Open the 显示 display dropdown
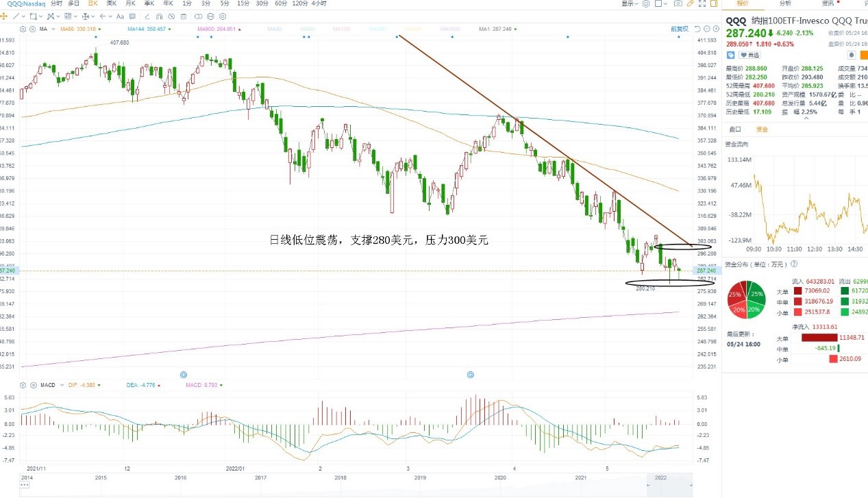 [x=630, y=3]
